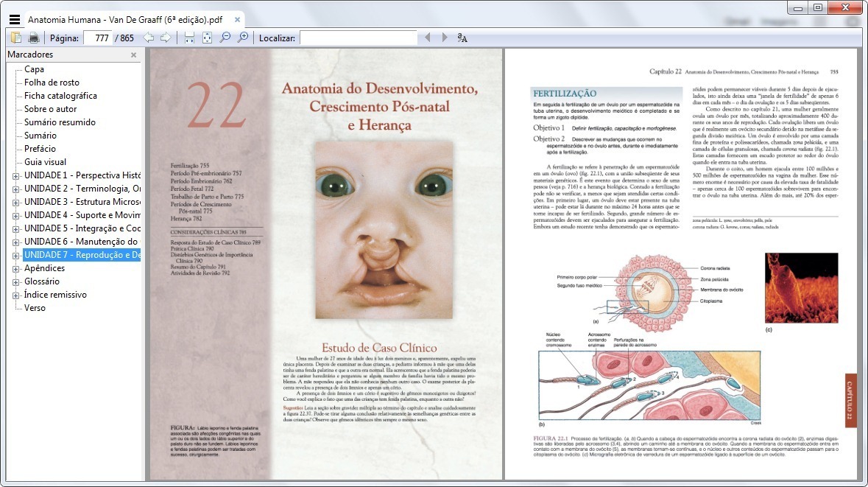This screenshot has height=487, width=868.
Task: Click the Open file toolbar icon
Action: [x=16, y=38]
